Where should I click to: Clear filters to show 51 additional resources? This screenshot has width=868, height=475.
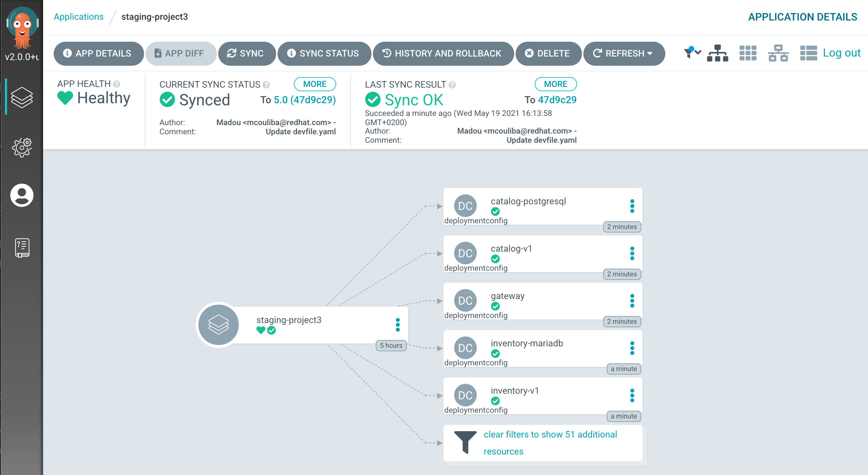[x=550, y=442]
